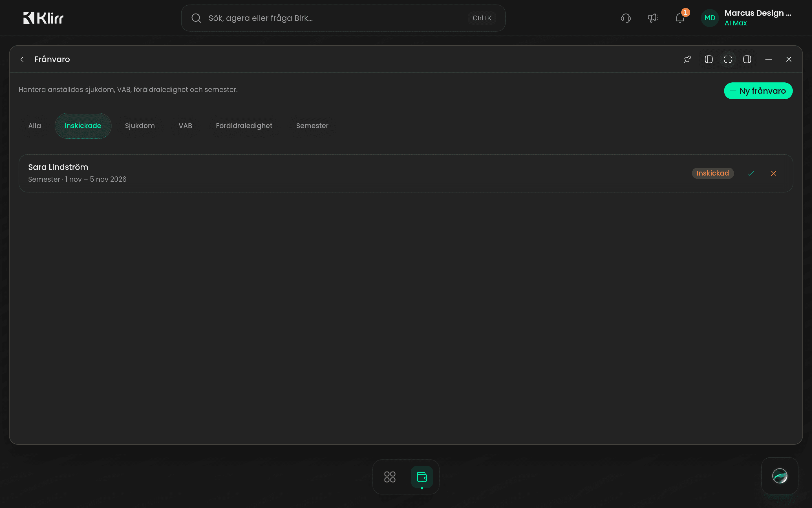
Task: Dock the panel to right layout
Action: tap(747, 60)
